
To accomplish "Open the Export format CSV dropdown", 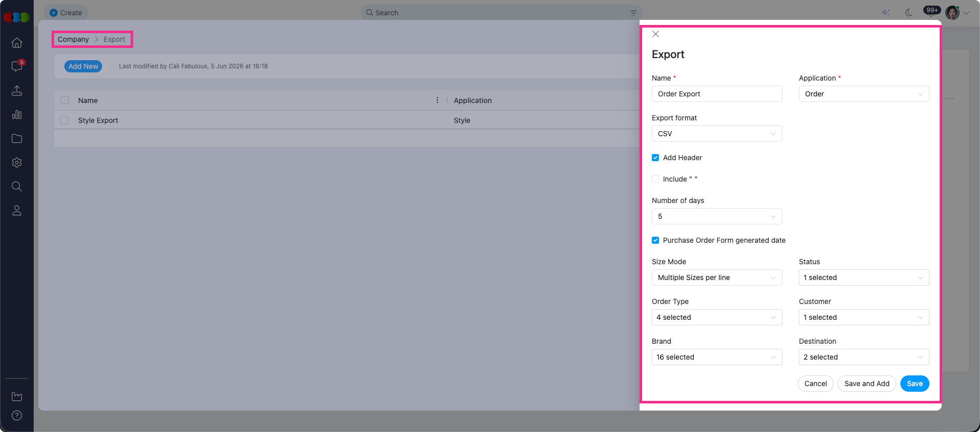I will point(717,134).
